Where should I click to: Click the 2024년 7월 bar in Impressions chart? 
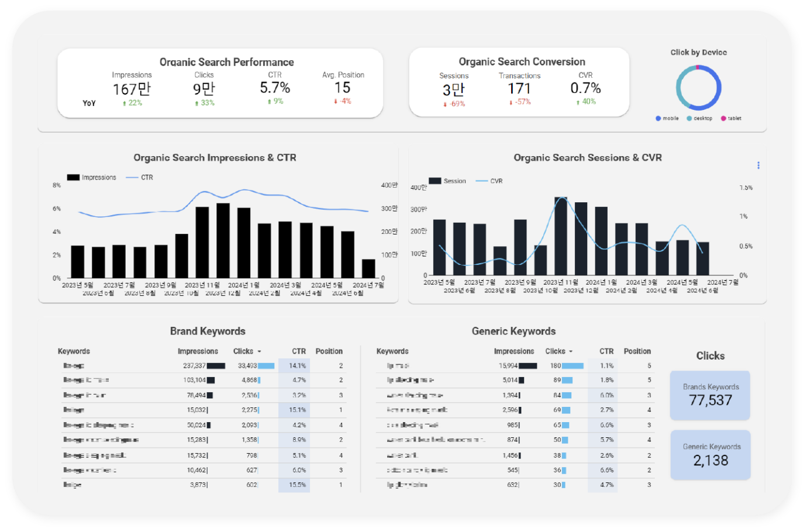point(368,268)
